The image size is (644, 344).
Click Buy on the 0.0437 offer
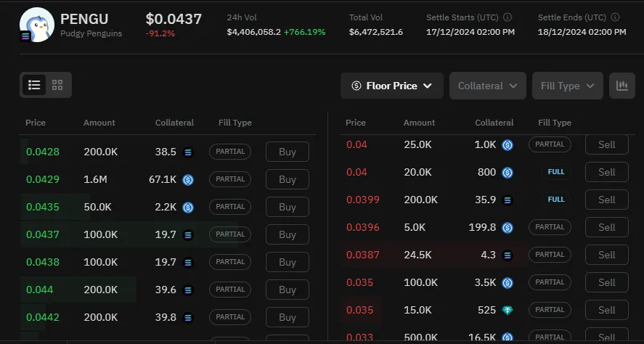pyautogui.click(x=288, y=234)
